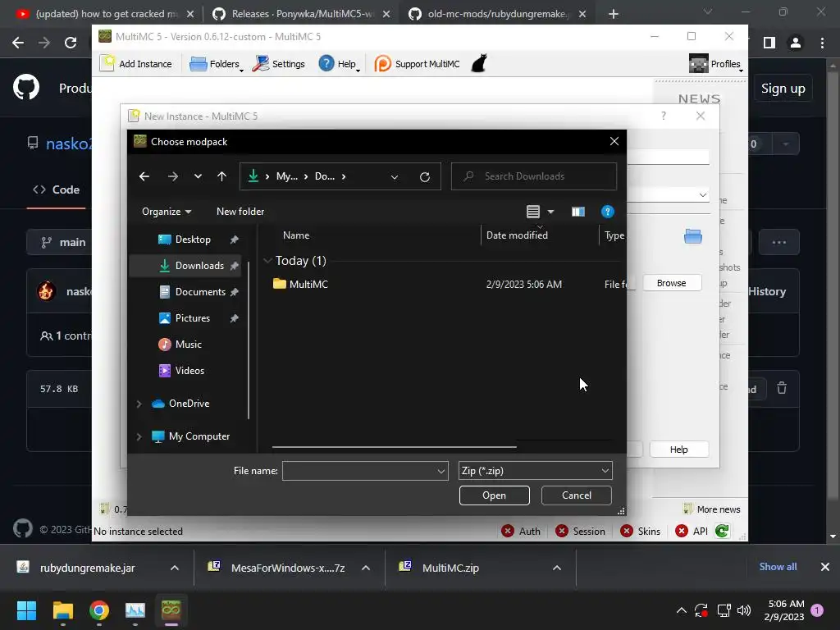Viewport: 840px width, 630px height.
Task: Click the change view list icon
Action: pyautogui.click(x=533, y=212)
